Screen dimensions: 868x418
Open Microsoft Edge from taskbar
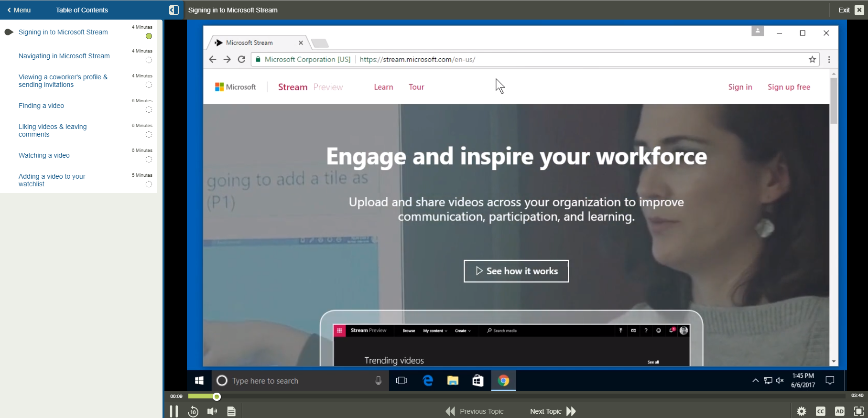(428, 380)
